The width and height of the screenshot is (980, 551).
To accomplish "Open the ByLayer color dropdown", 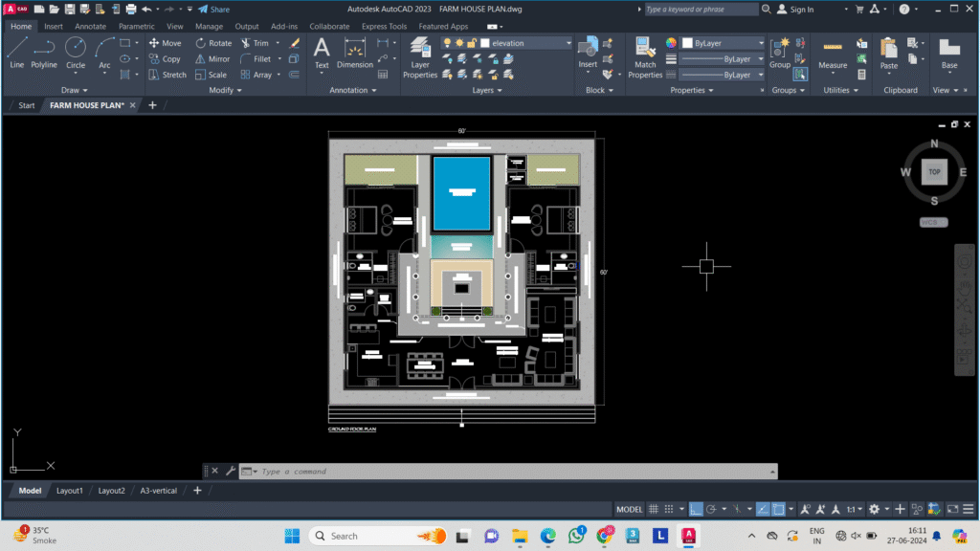I will click(761, 43).
